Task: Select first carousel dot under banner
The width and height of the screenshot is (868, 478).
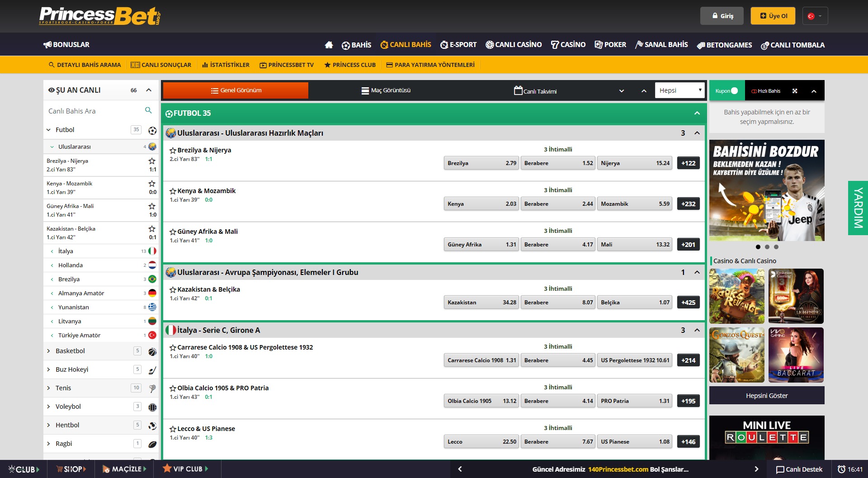Action: (x=758, y=247)
